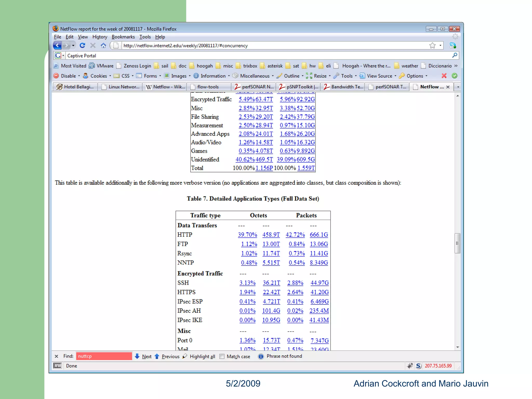Click the scrollbar down arrow
The width and height of the screenshot is (532, 399).
tap(457, 347)
